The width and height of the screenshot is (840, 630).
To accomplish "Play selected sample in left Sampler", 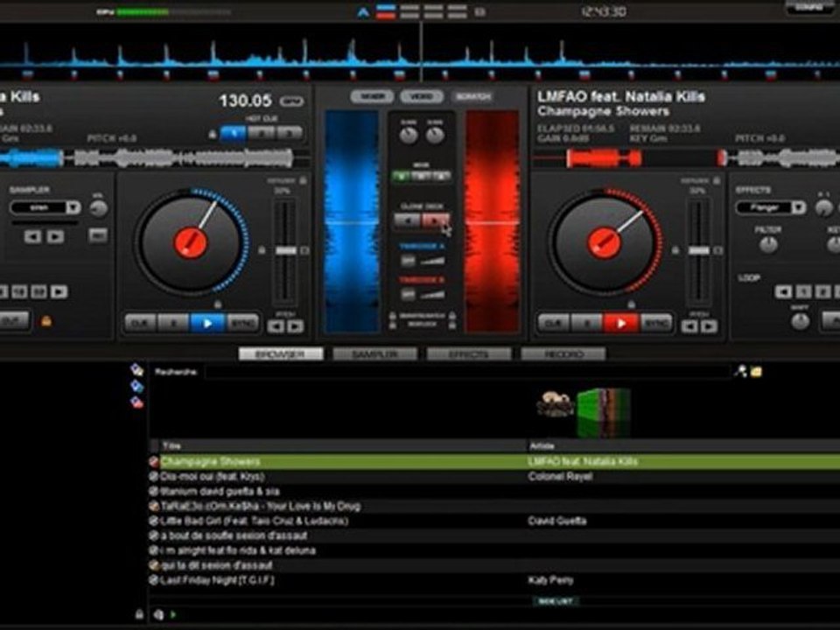I will (x=55, y=236).
